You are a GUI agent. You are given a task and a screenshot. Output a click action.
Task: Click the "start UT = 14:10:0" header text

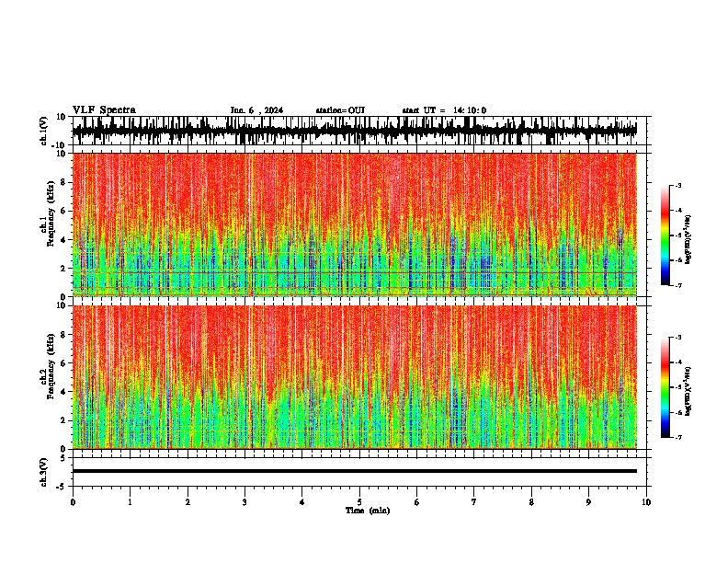[x=444, y=110]
